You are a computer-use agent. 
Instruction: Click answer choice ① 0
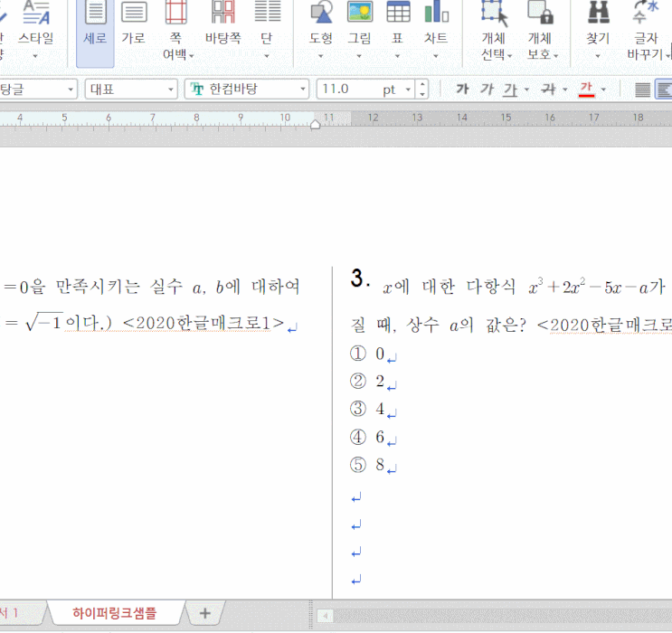[367, 354]
